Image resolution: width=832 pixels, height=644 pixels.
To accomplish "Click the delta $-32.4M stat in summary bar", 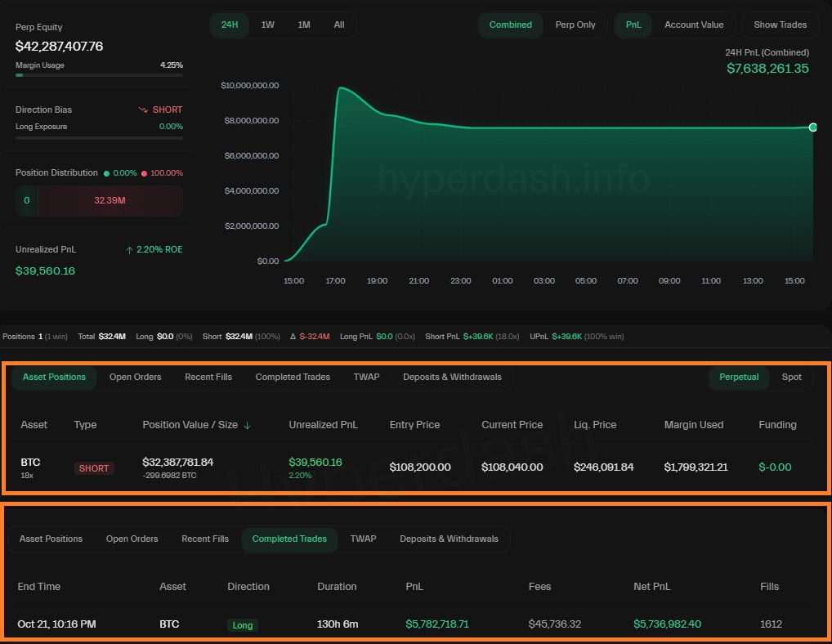I will point(310,337).
